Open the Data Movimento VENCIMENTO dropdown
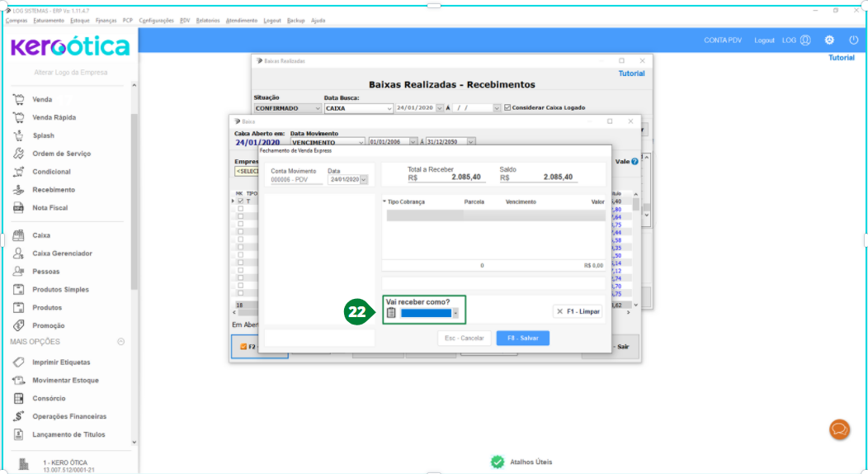Viewport: 868px width, 474px height. [x=361, y=142]
